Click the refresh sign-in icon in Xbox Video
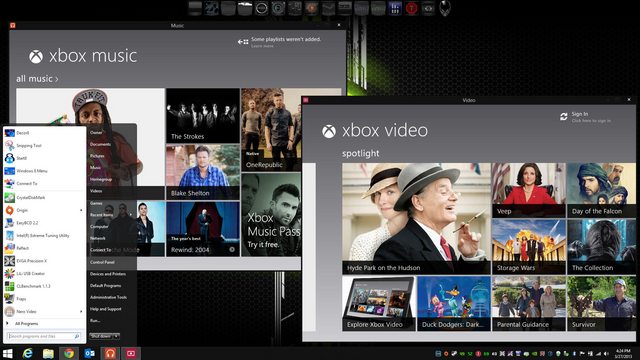The width and height of the screenshot is (640, 360). [x=564, y=117]
